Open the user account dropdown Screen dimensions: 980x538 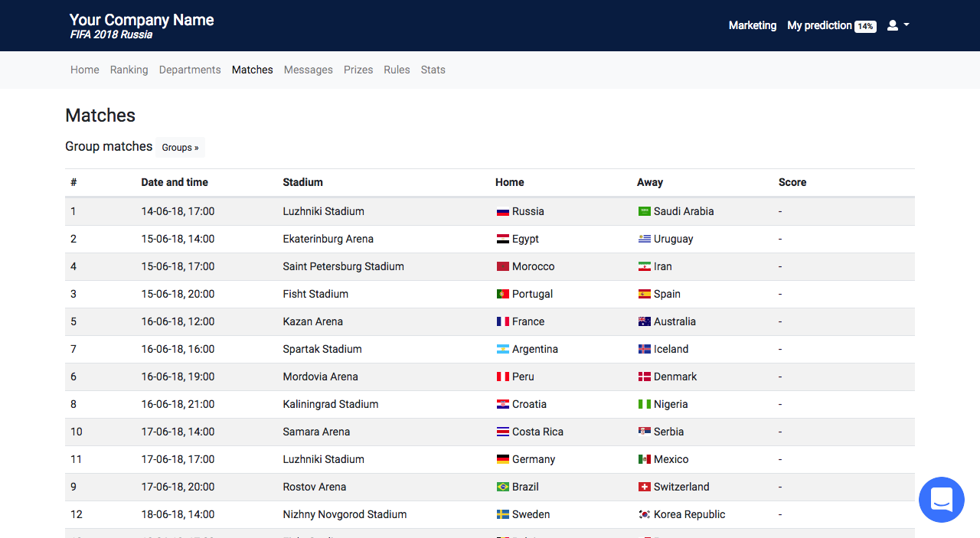coord(897,25)
